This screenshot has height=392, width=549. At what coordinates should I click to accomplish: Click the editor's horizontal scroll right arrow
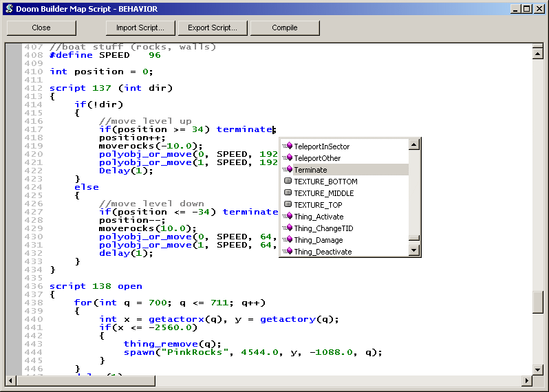click(x=528, y=380)
